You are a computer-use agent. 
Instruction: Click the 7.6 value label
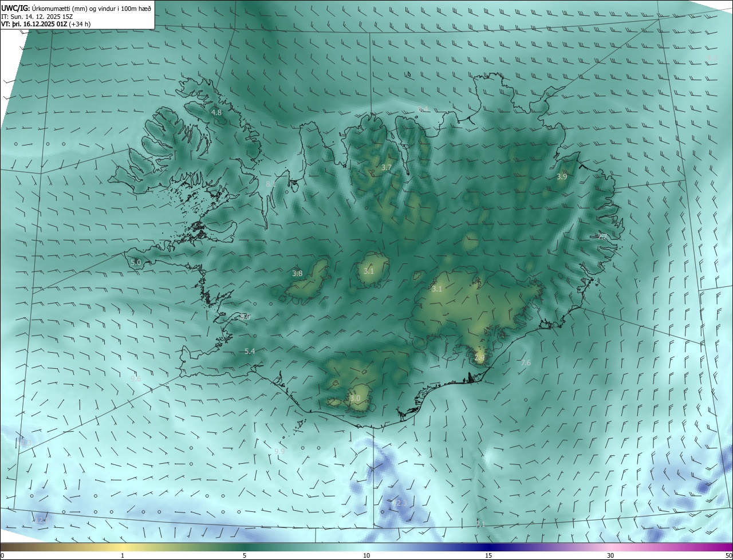tap(526, 363)
